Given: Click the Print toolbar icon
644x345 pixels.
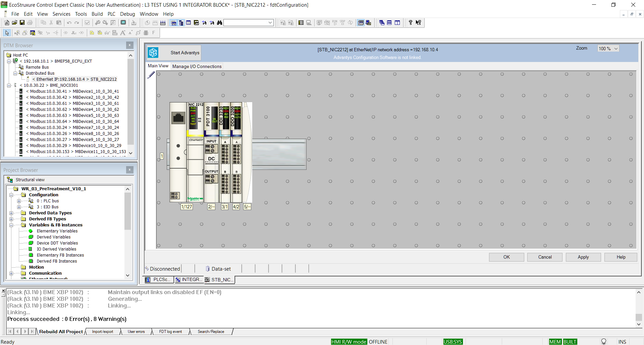Looking at the screenshot, I should [x=30, y=23].
